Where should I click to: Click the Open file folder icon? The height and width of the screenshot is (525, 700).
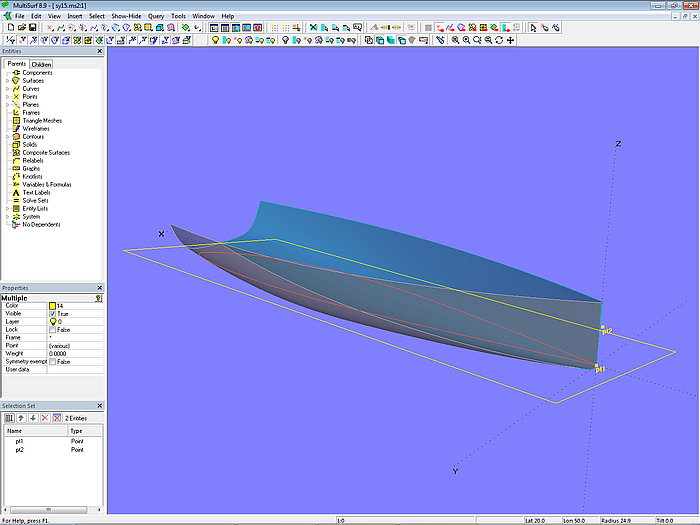tap(20, 28)
